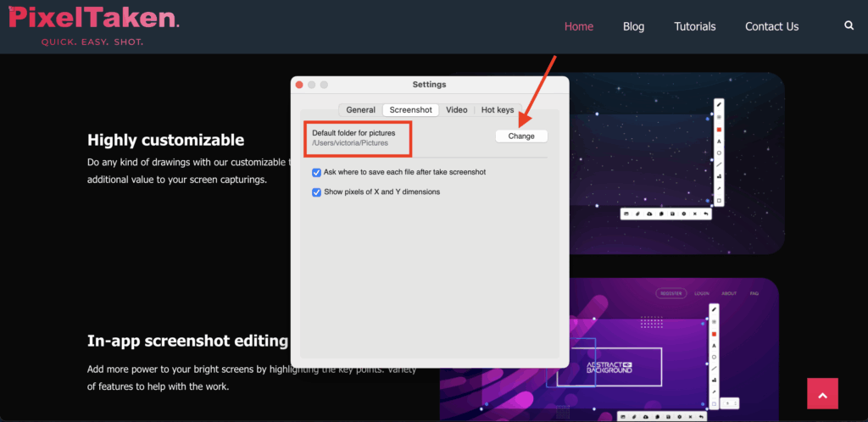Toggle 'Show pixels of X and Y dimensions' checkbox
The width and height of the screenshot is (868, 422).
pyautogui.click(x=317, y=192)
